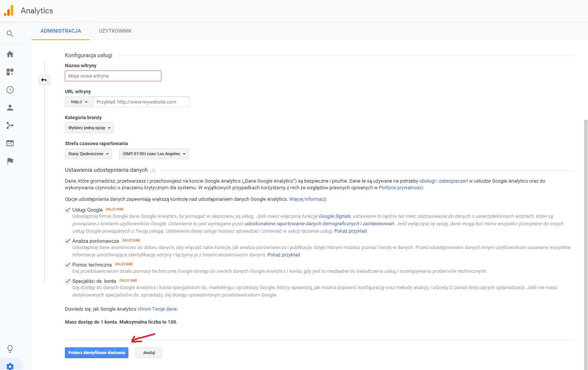Click the back arrow button

(44, 80)
